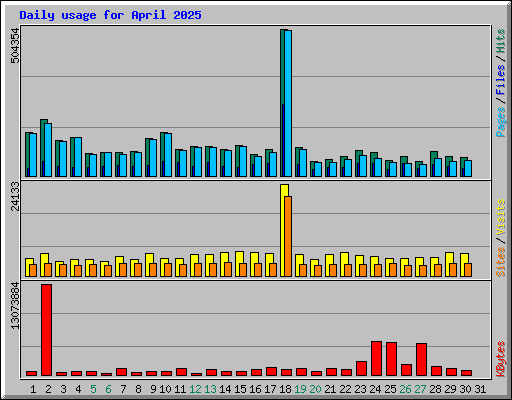Click day label 6 on x-axis
This screenshot has width=512, height=400.
(x=108, y=389)
